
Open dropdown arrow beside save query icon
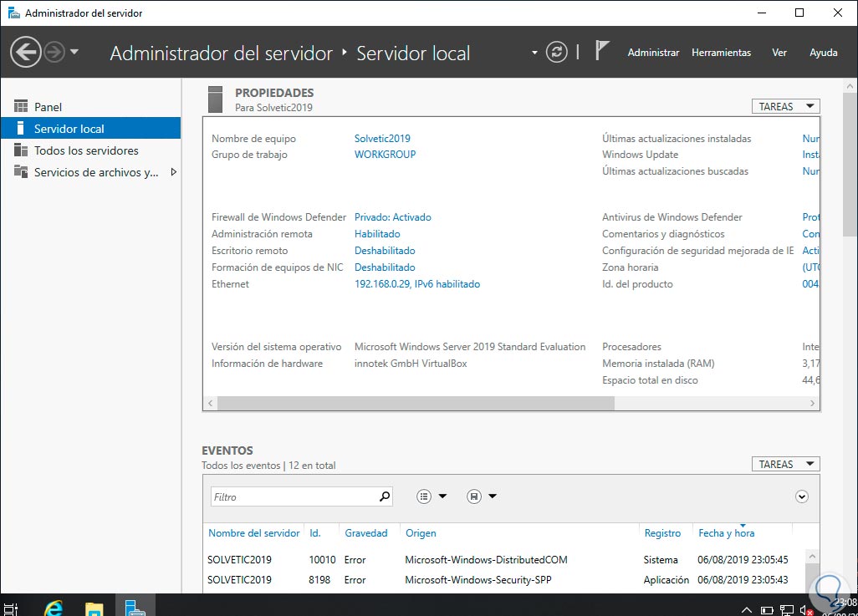[x=493, y=496]
